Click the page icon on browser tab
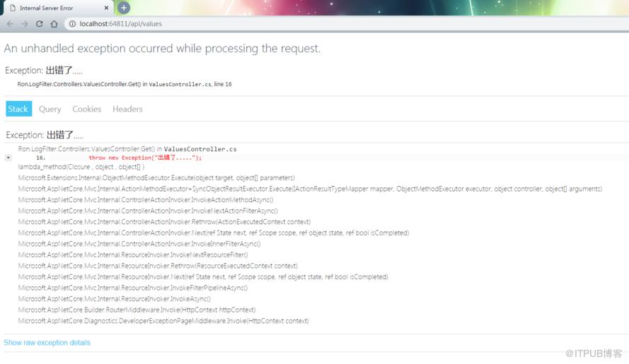This screenshot has width=629, height=364. [13, 8]
